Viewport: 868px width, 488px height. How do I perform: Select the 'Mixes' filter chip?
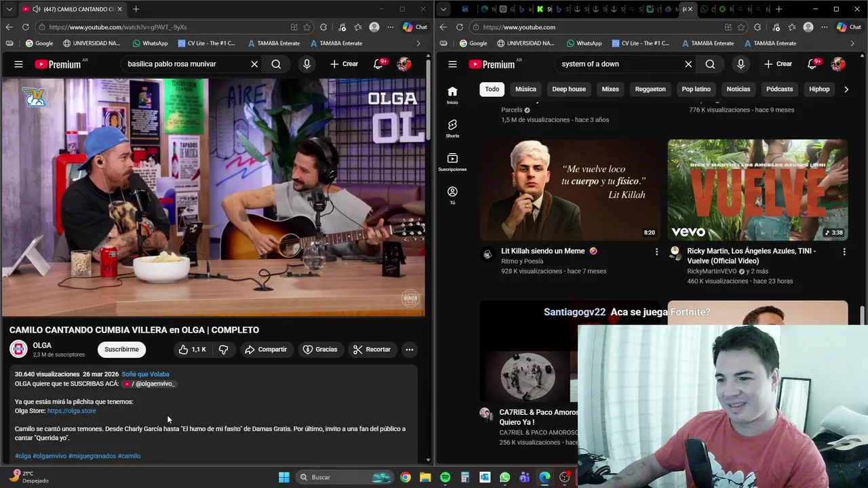(x=610, y=89)
